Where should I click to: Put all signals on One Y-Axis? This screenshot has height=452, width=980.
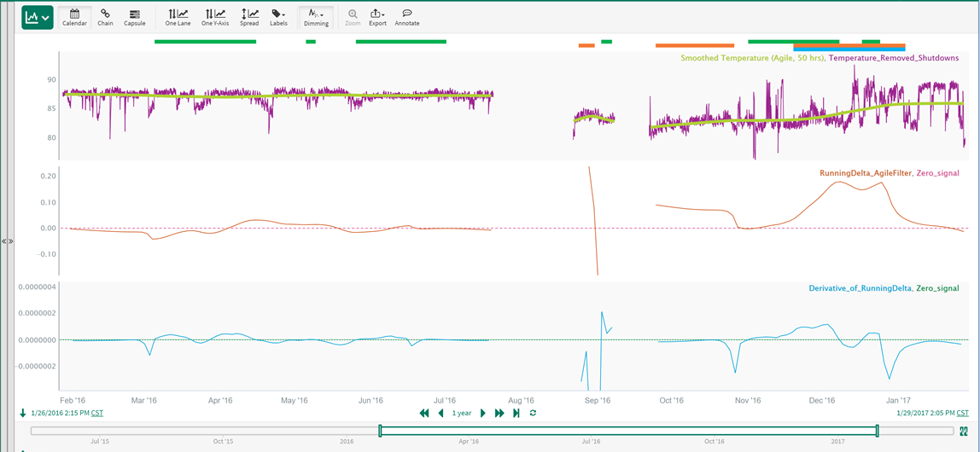pos(215,17)
